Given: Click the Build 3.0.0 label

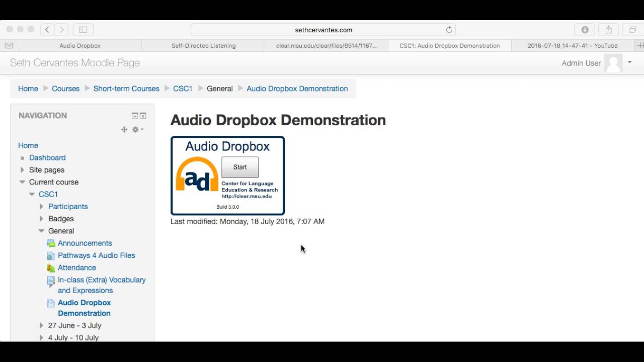Looking at the screenshot, I should 227,207.
